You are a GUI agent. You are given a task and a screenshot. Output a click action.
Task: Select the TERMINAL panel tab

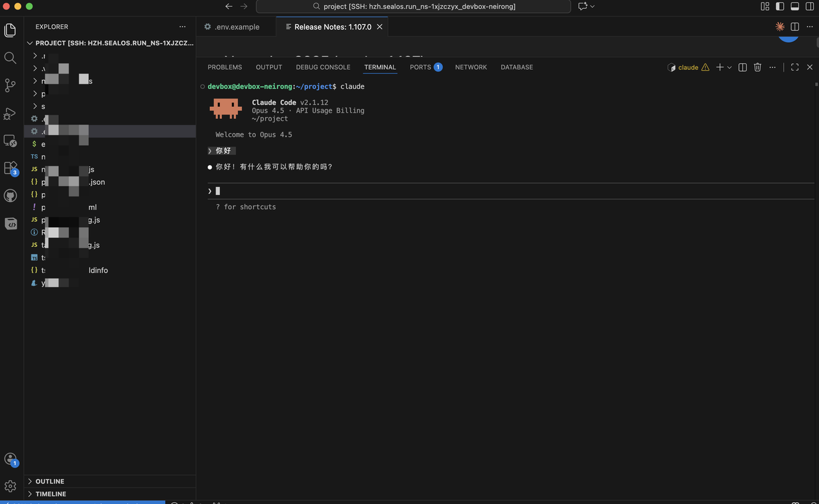tap(380, 67)
